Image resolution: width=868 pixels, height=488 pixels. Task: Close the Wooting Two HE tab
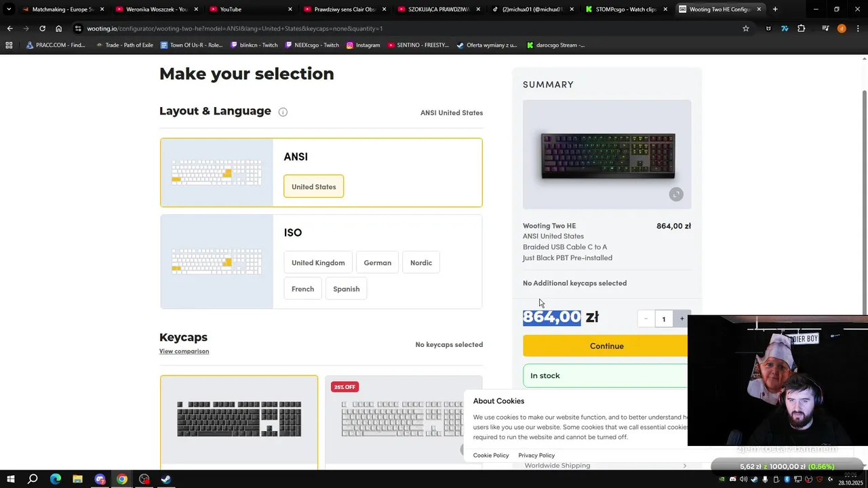759,9
